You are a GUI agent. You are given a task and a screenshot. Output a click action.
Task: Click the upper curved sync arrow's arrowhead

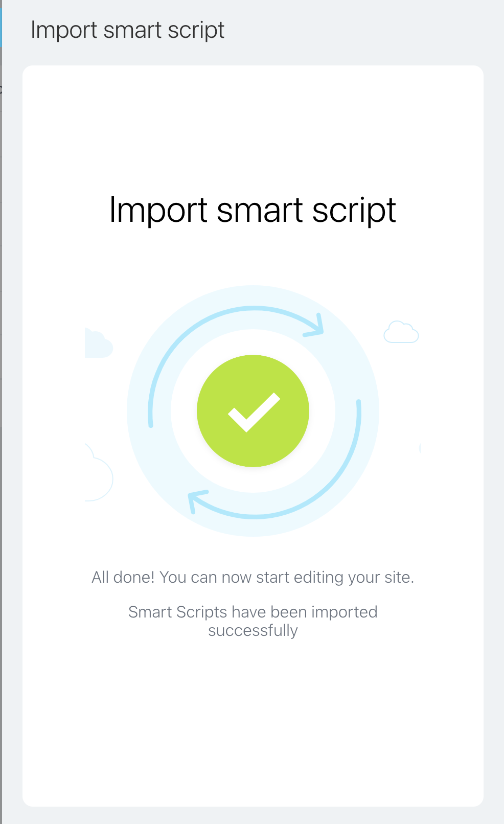317,326
